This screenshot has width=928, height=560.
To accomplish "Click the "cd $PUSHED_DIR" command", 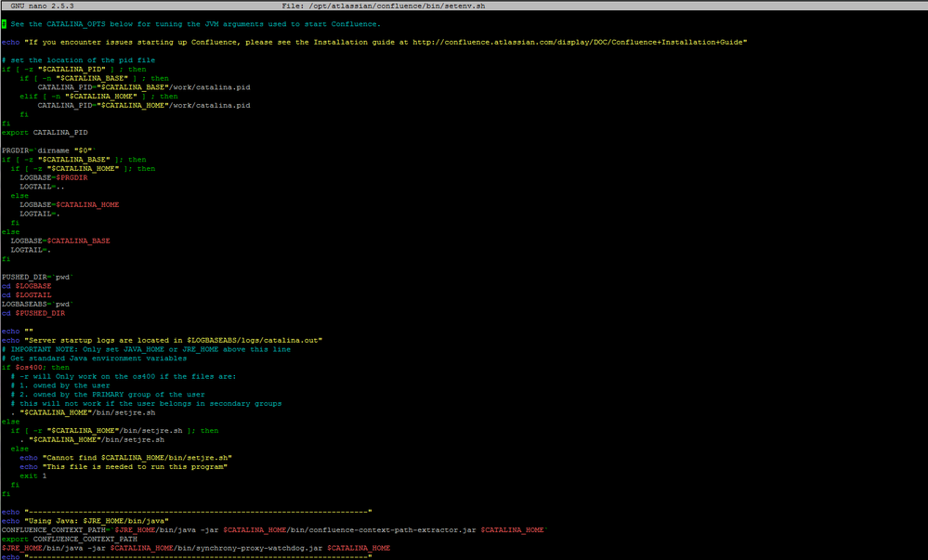I will point(33,313).
